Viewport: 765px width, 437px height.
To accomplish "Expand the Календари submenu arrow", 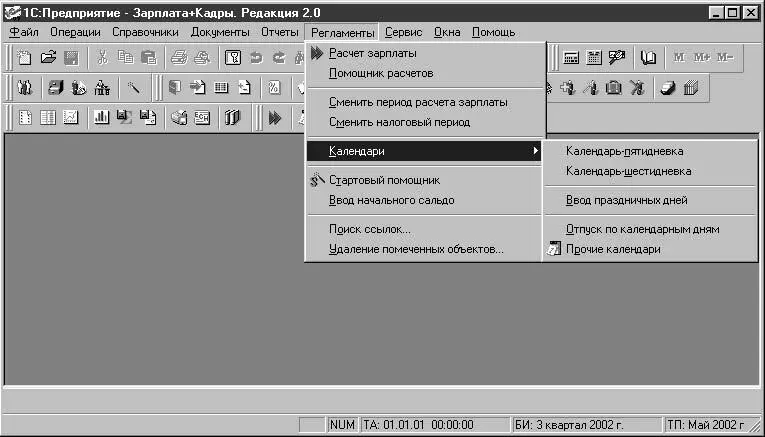I will (536, 151).
